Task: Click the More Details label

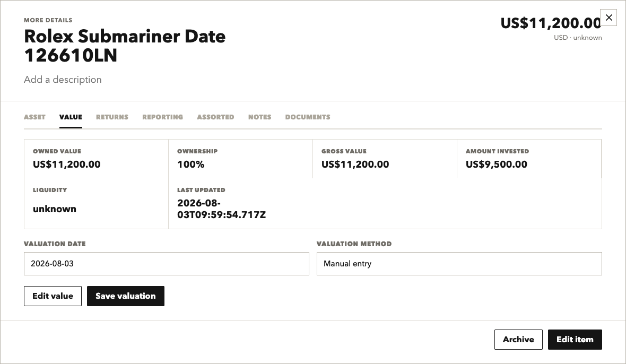Action: pyautogui.click(x=48, y=20)
